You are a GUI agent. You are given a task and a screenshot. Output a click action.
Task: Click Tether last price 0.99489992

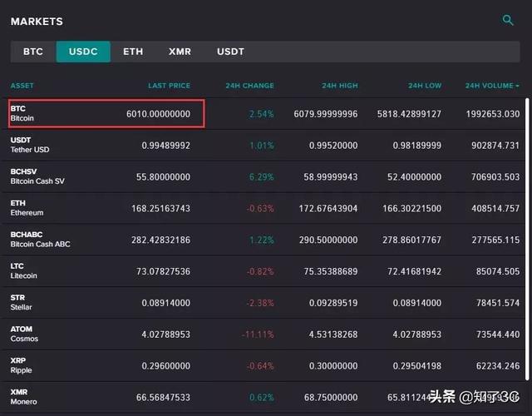point(166,146)
